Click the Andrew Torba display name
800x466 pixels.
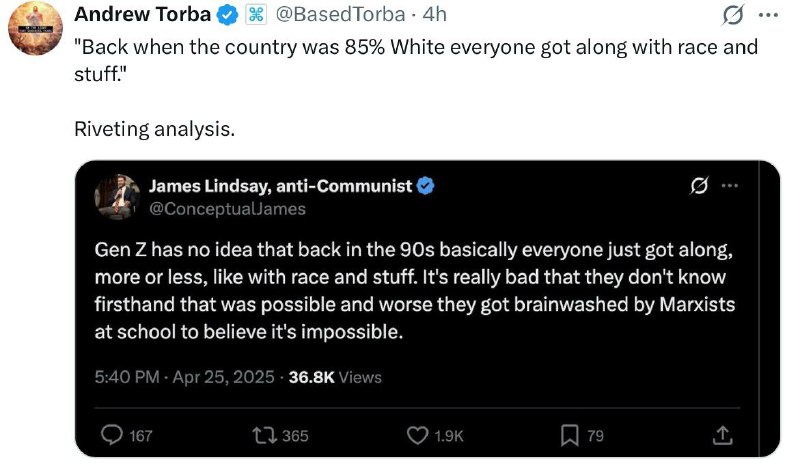pos(142,14)
